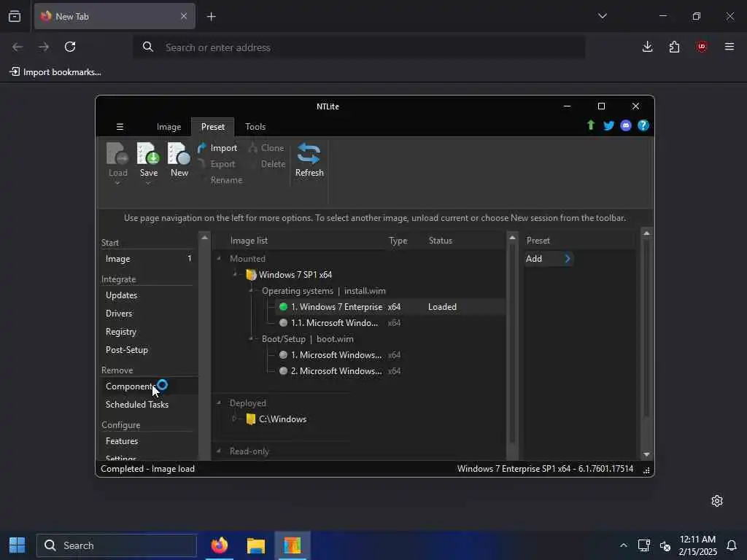Viewport: 747px width, 560px height.
Task: Click Import in the ribbon
Action: [217, 148]
